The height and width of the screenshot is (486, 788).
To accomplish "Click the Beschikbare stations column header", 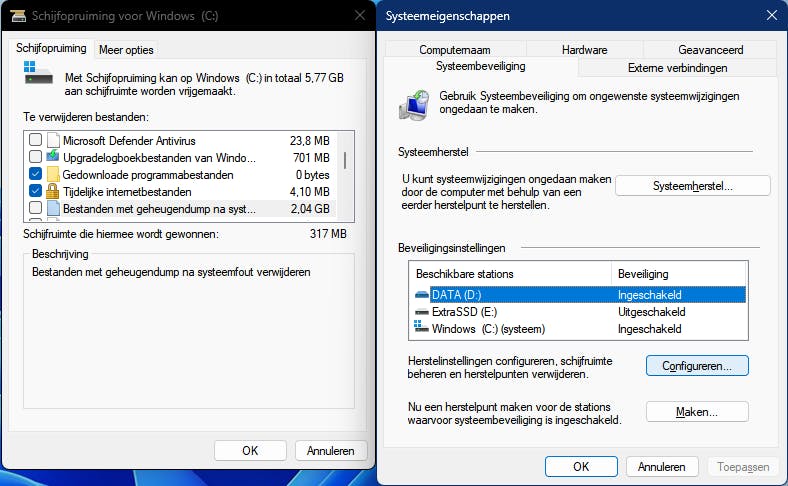I will (x=511, y=274).
